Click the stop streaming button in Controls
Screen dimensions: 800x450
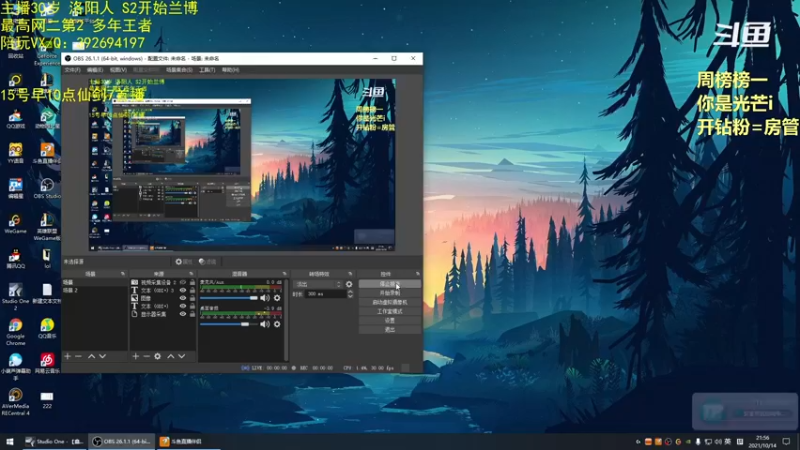[390, 284]
